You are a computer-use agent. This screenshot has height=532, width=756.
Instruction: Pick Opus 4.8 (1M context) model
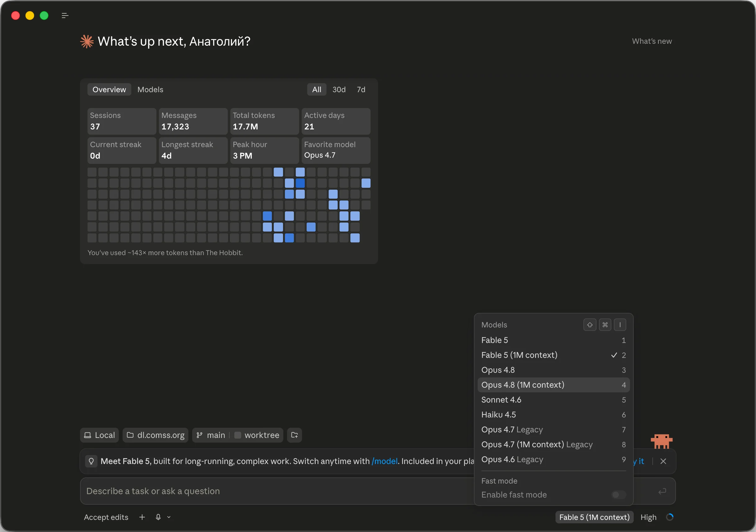(x=554, y=385)
